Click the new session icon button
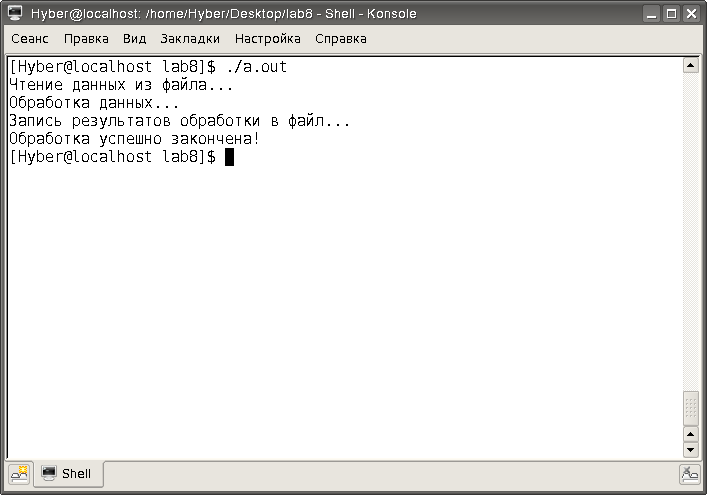This screenshot has height=495, width=707. click(x=19, y=474)
